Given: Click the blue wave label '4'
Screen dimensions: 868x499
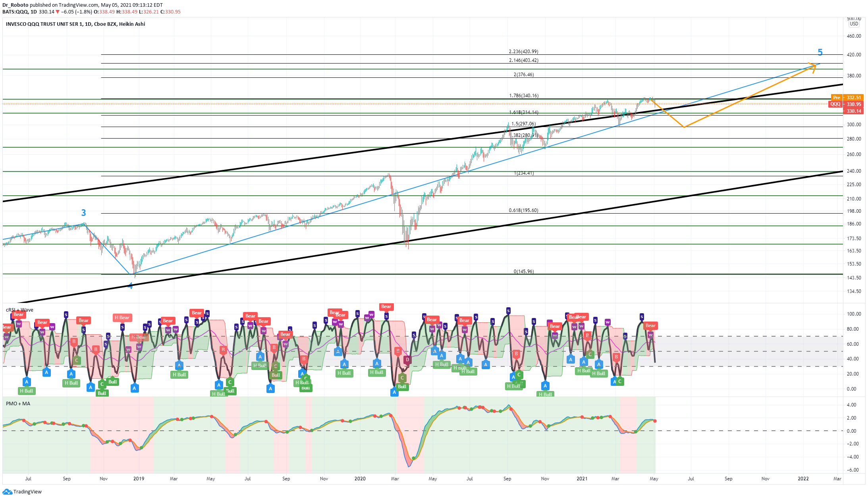Looking at the screenshot, I should point(130,285).
